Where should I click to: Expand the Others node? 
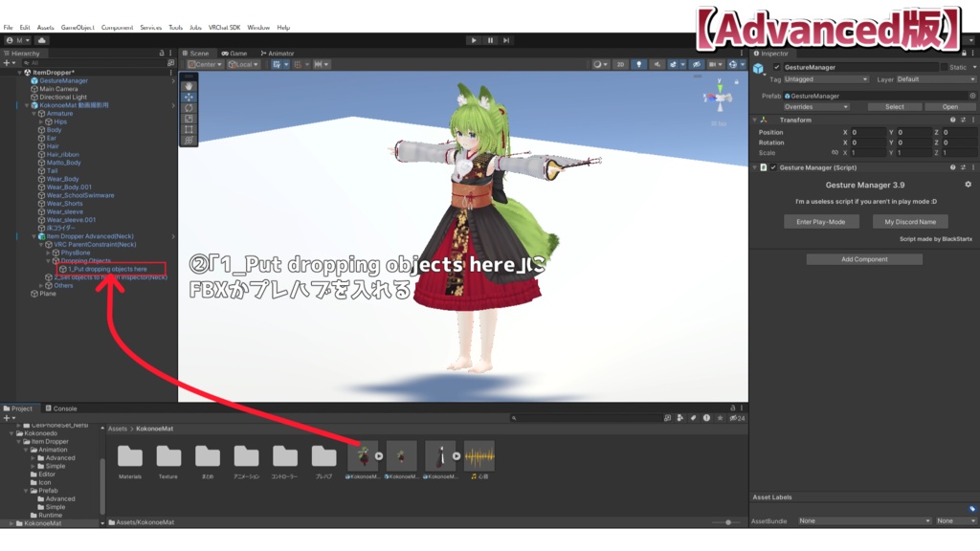pyautogui.click(x=41, y=285)
